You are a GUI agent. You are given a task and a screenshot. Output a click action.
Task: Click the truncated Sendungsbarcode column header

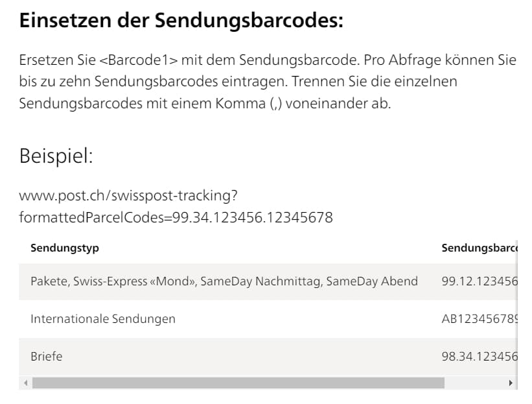pos(478,248)
